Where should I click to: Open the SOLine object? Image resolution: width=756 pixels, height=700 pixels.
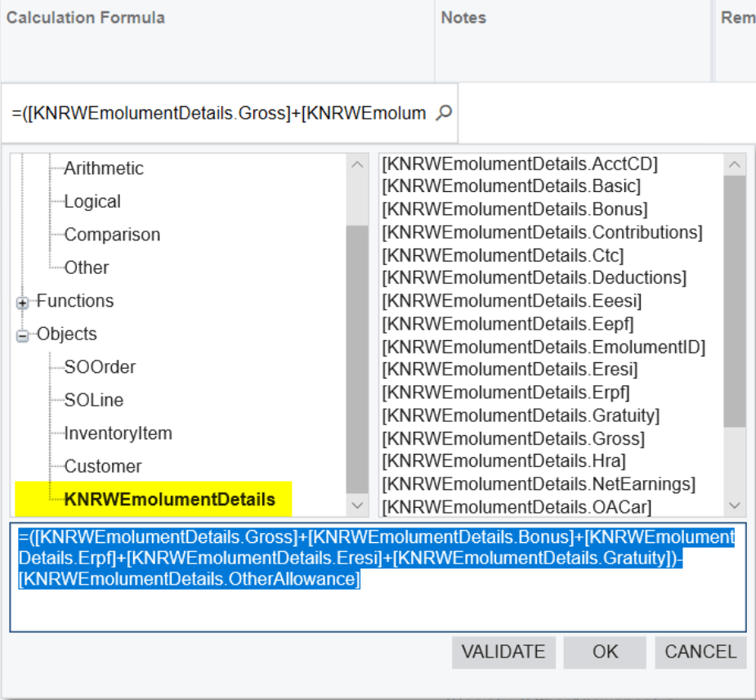pos(93,401)
